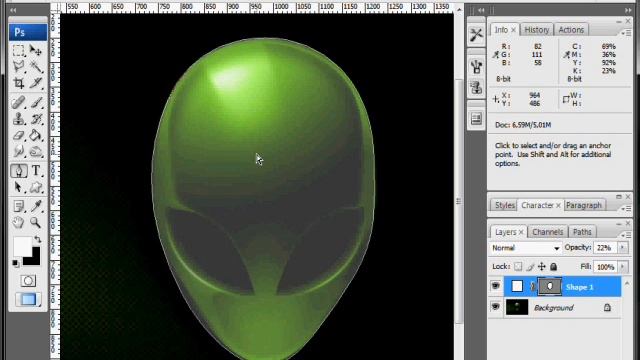The image size is (640, 360).
Task: Select the Healing Brush tool
Action: click(x=18, y=102)
